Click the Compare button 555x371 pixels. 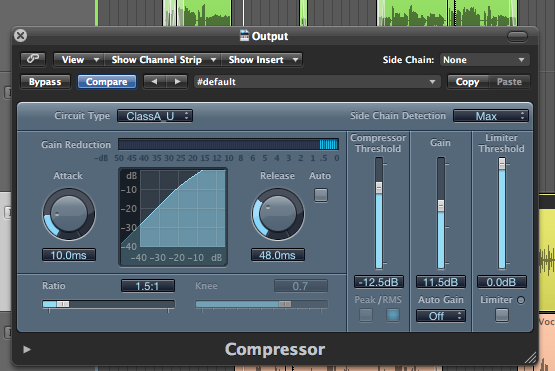click(107, 82)
